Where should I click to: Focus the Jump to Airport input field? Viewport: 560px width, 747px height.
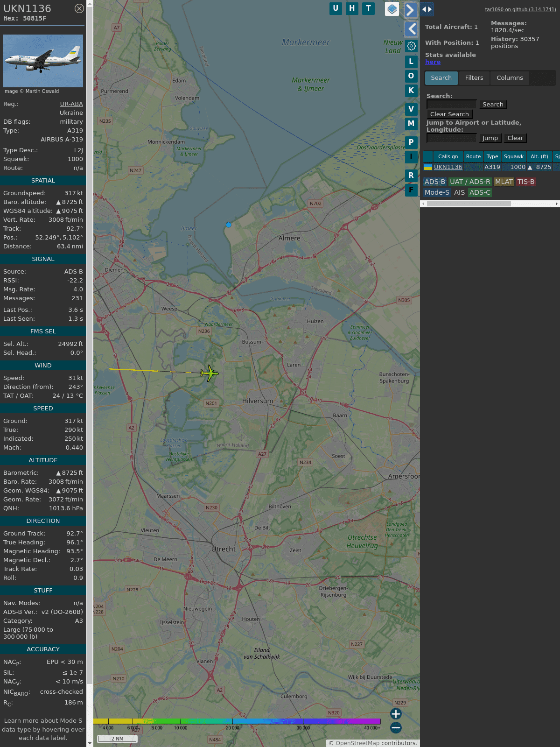coord(451,138)
